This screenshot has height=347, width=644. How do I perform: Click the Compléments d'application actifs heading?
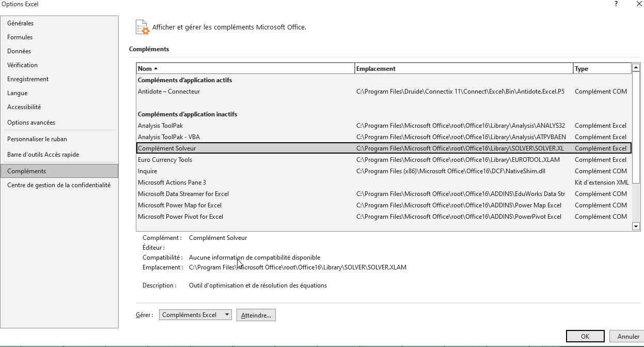pos(185,80)
